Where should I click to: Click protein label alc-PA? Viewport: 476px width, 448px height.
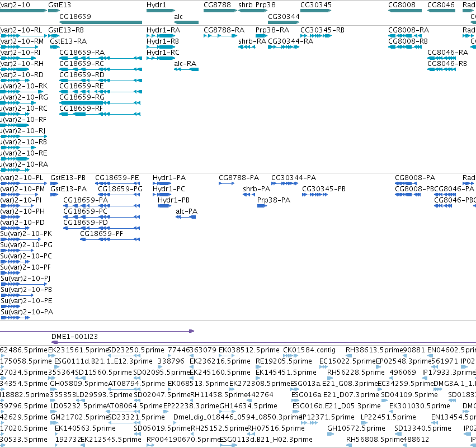point(187,211)
